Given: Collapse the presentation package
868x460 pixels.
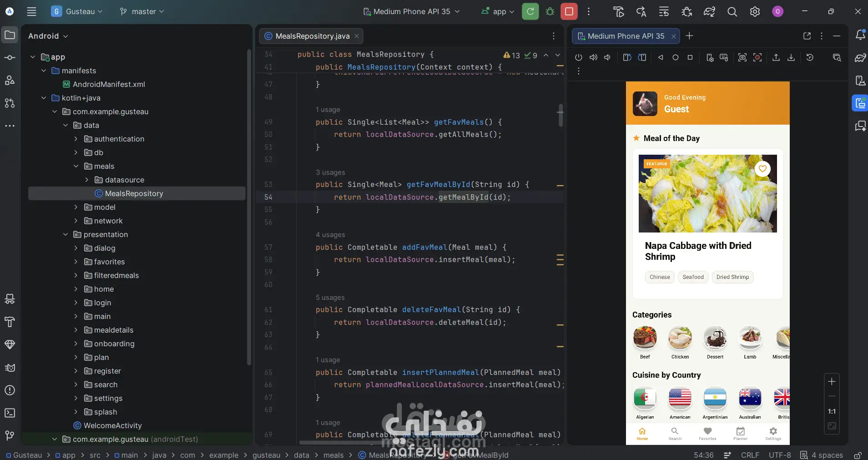Looking at the screenshot, I should pyautogui.click(x=66, y=234).
